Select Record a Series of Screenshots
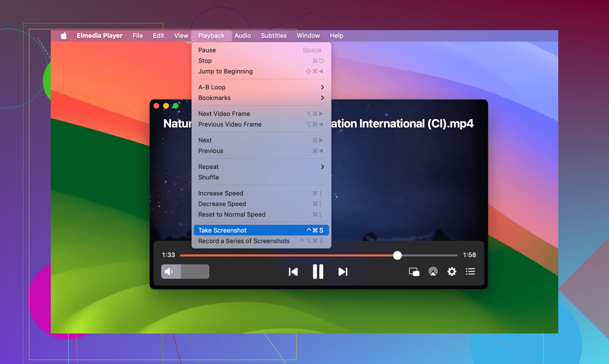 pyautogui.click(x=261, y=241)
